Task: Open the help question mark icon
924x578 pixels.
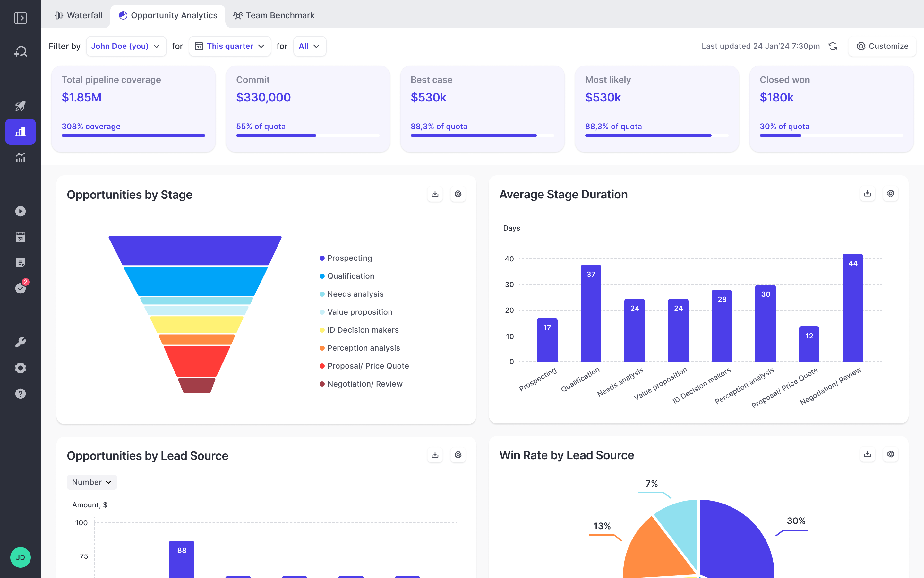Action: click(21, 393)
